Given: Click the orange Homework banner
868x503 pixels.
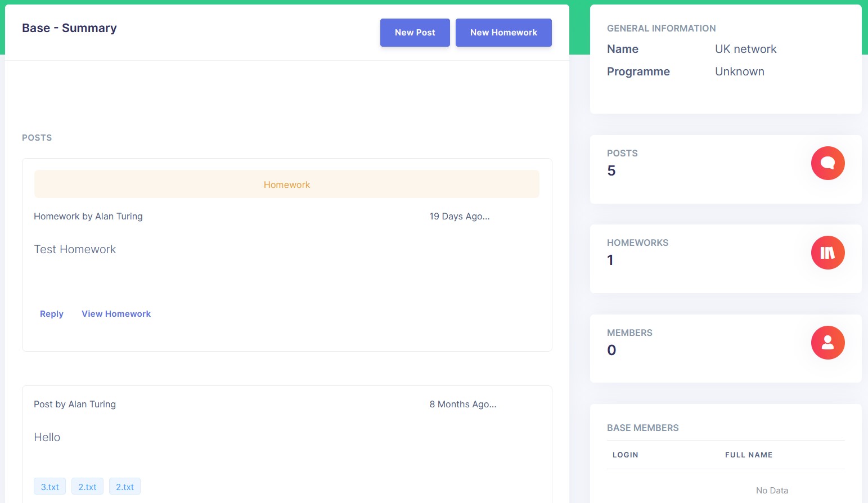Looking at the screenshot, I should 287,185.
